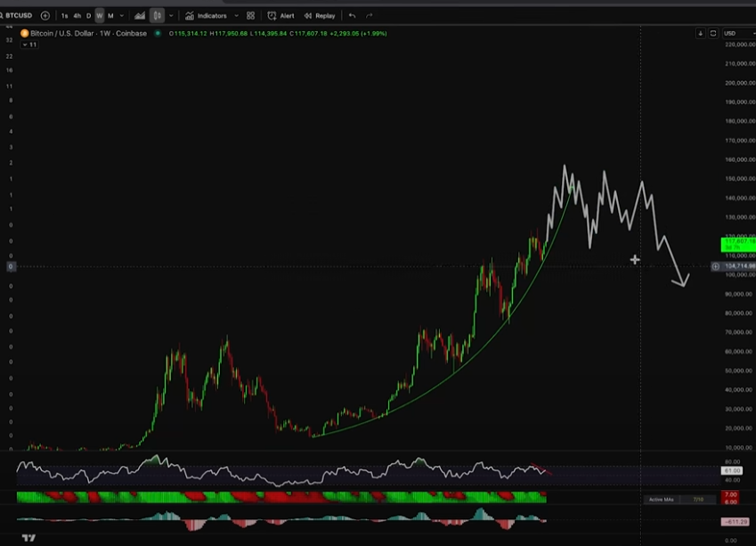Click the 100,000.00 price axis label

pyautogui.click(x=740, y=274)
